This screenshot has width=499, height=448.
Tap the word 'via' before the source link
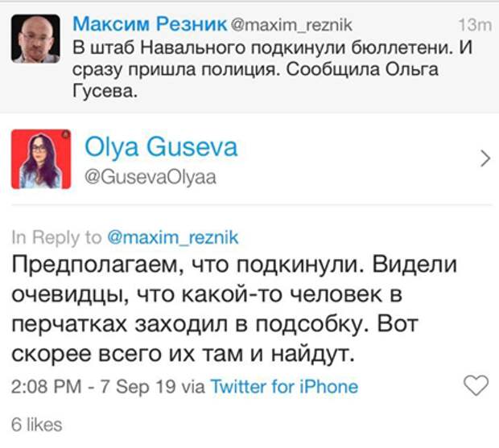(x=193, y=387)
